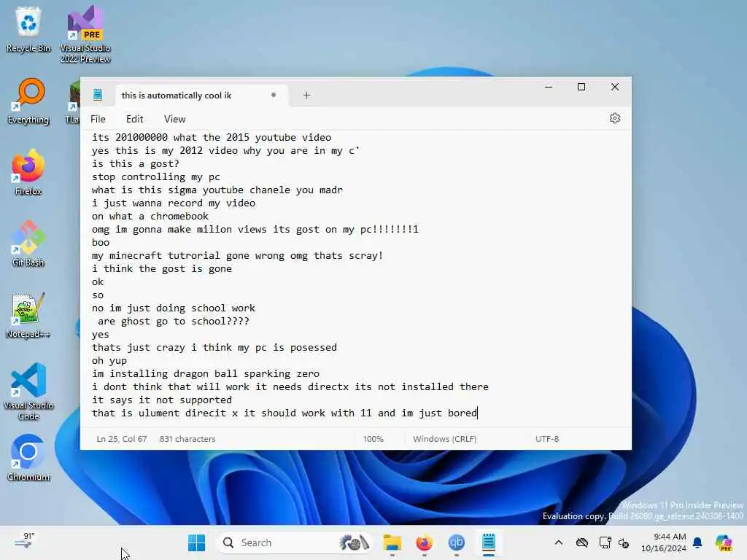Open the View menu

(175, 119)
